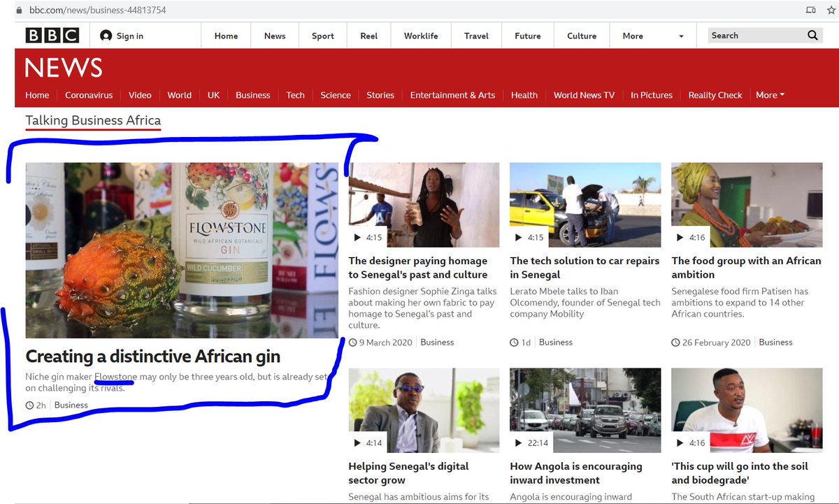Viewport: 839px width, 504px height.
Task: Click the search magnifier icon
Action: [812, 35]
